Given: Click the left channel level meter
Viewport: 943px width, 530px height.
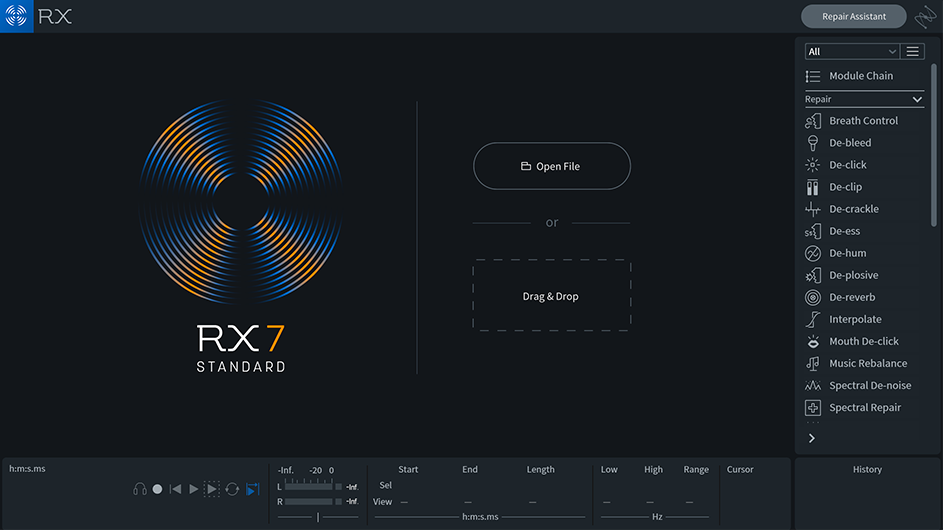Looking at the screenshot, I should point(313,487).
